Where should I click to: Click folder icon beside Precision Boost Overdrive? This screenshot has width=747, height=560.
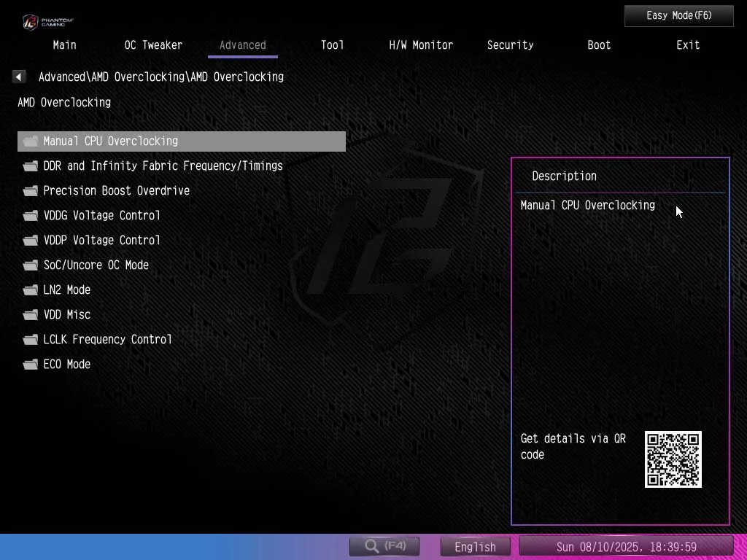31,191
